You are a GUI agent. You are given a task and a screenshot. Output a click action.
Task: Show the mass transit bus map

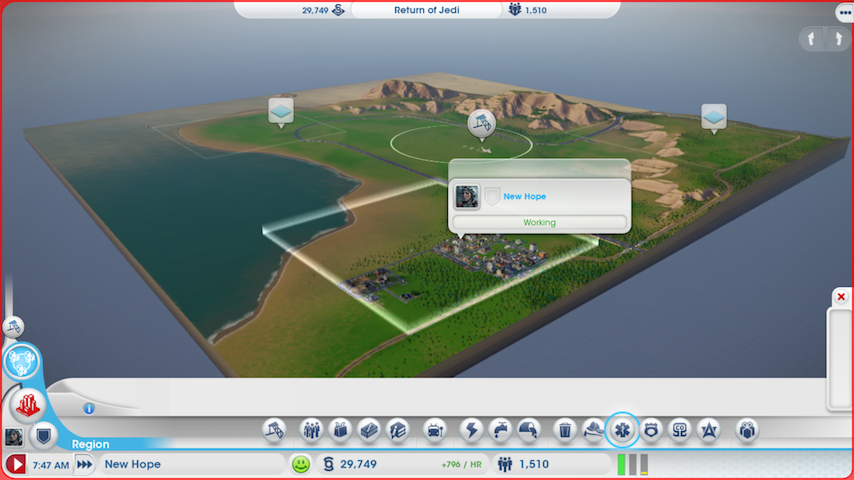coord(435,430)
